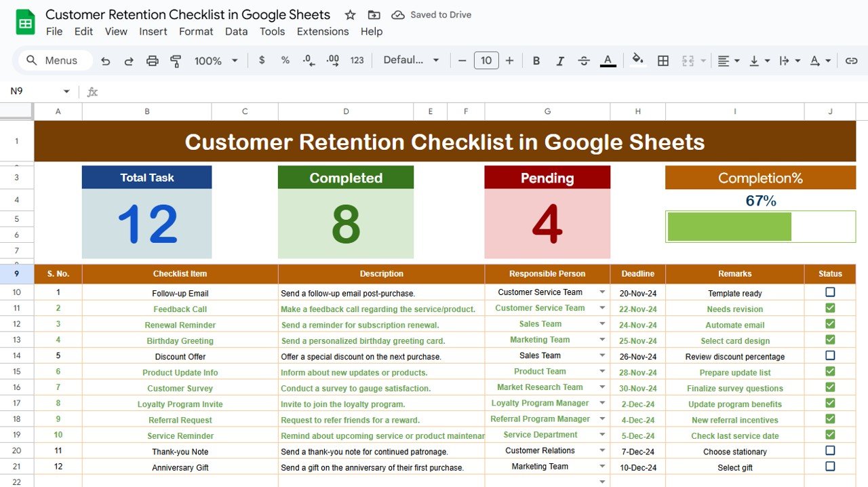This screenshot has height=487, width=868.
Task: Star this spreadsheet document
Action: coord(350,15)
